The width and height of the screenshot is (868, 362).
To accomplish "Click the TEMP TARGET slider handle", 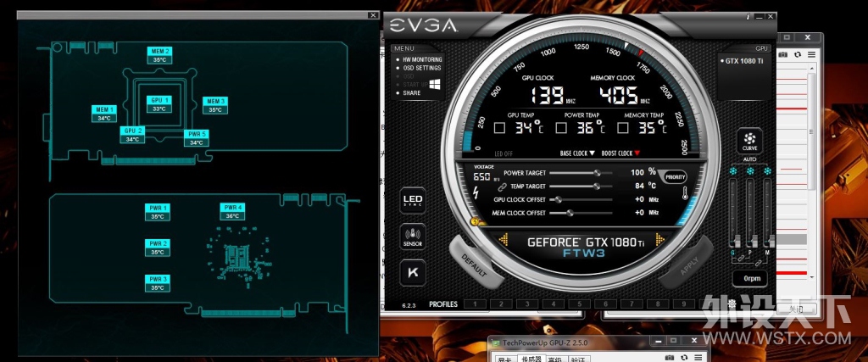I will click(597, 187).
